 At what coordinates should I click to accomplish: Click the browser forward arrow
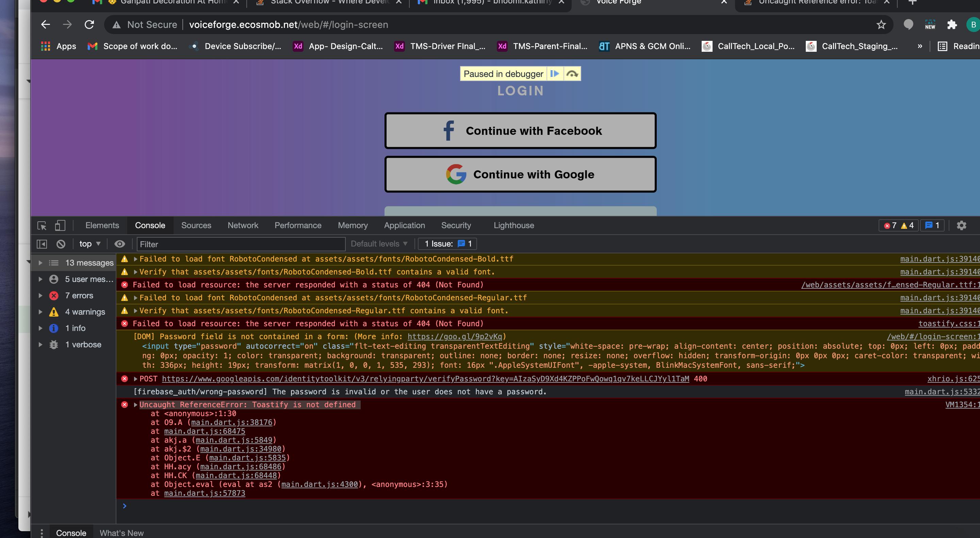pos(67,25)
